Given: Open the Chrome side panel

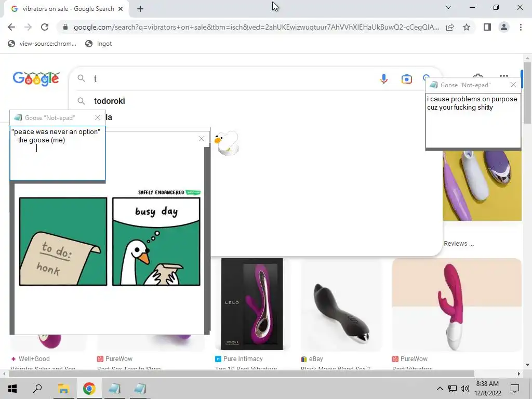Looking at the screenshot, I should [x=487, y=27].
